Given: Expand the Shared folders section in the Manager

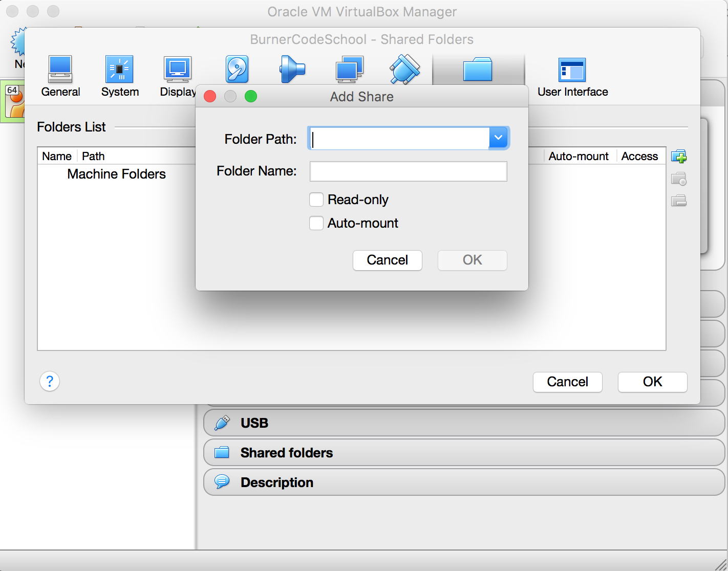Looking at the screenshot, I should coord(464,452).
